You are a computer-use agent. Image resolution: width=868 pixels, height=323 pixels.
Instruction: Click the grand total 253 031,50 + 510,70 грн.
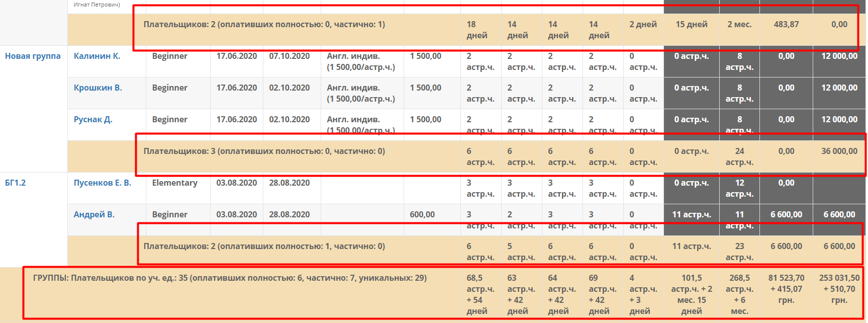pos(839,289)
